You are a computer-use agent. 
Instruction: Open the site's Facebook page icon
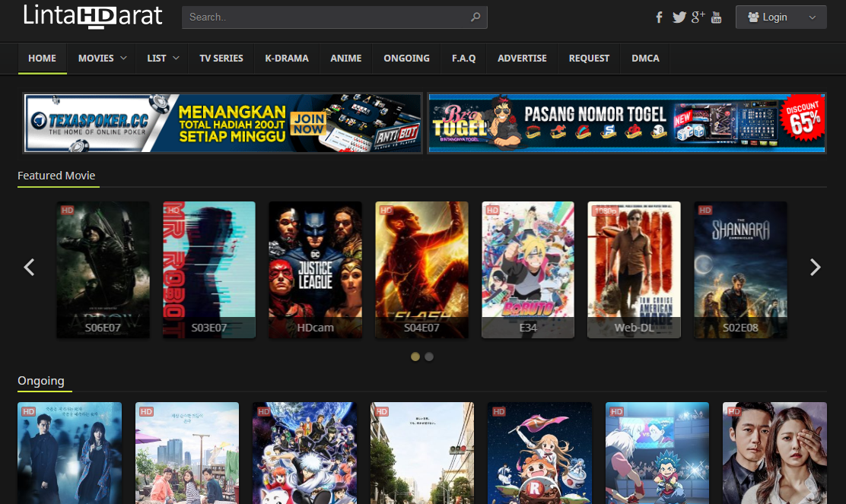[659, 17]
